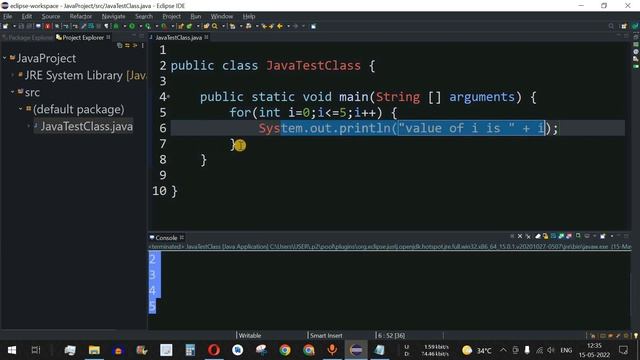
Task: Open the Refactor menu
Action: tap(80, 16)
